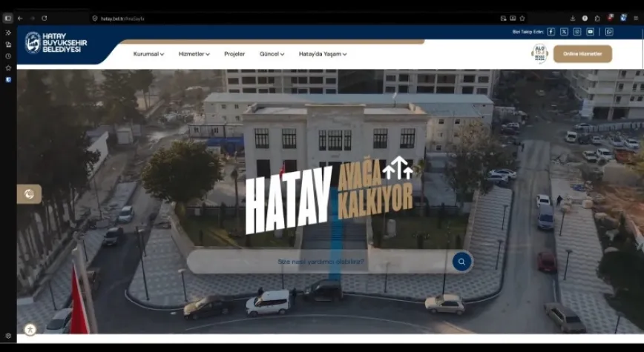The height and width of the screenshot is (352, 644).
Task: Expand the Güncel menu
Action: 272,54
